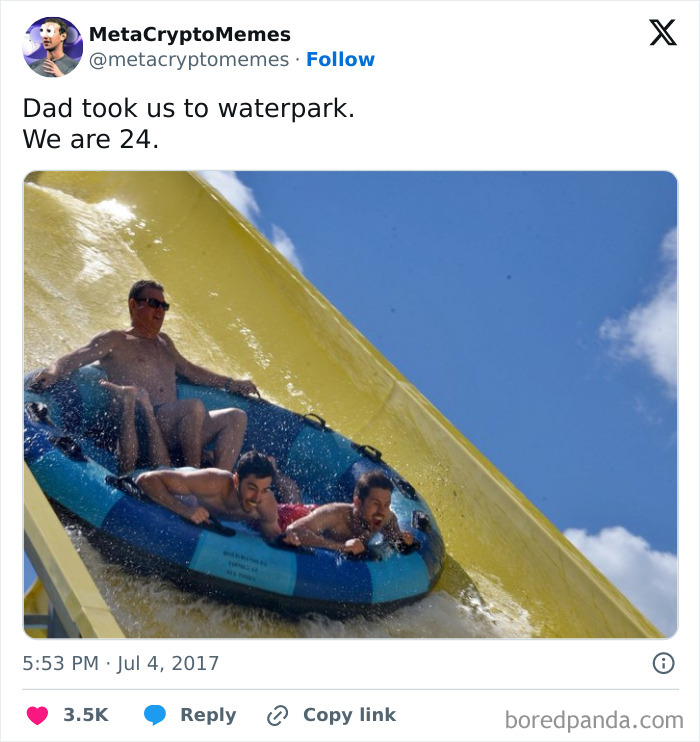This screenshot has height=742, width=700.
Task: Click the Copy link label
Action: (x=349, y=715)
